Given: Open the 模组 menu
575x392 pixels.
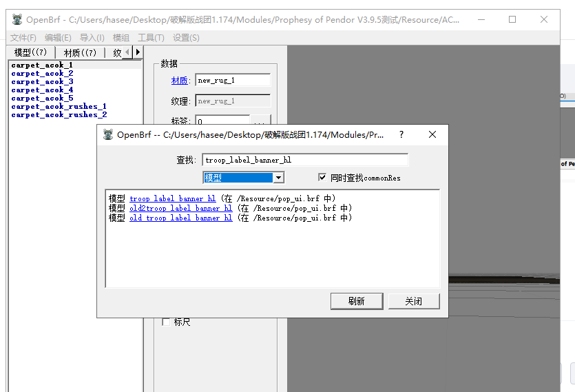Looking at the screenshot, I should click(x=121, y=38).
